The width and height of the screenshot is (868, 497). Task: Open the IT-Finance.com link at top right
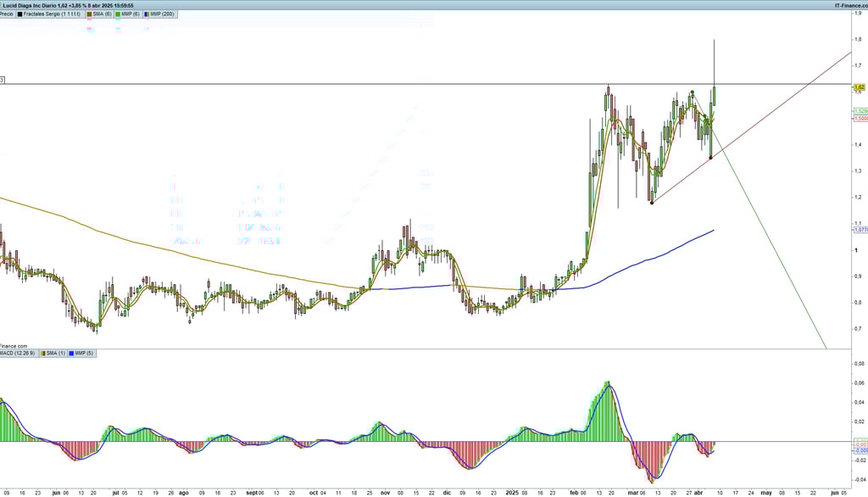(x=851, y=6)
